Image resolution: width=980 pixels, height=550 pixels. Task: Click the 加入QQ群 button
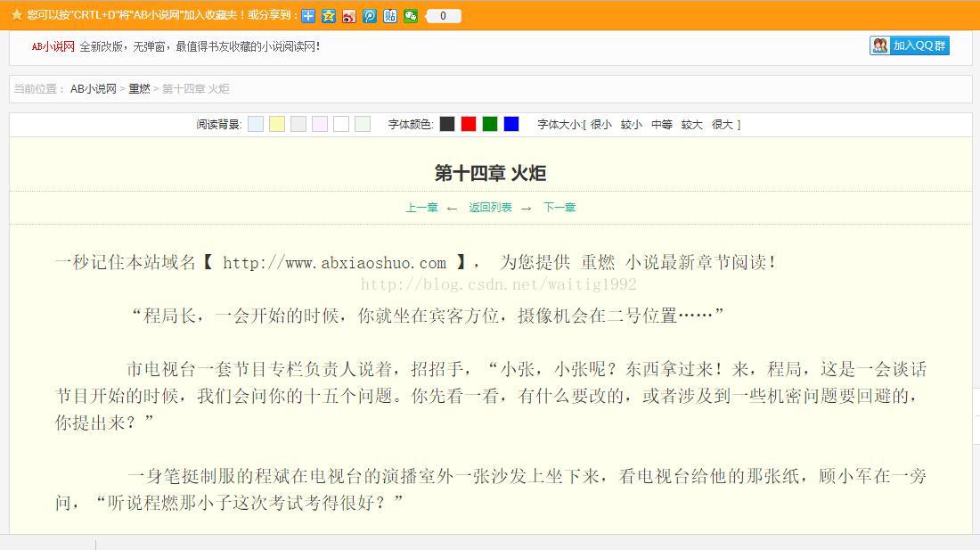pos(910,45)
